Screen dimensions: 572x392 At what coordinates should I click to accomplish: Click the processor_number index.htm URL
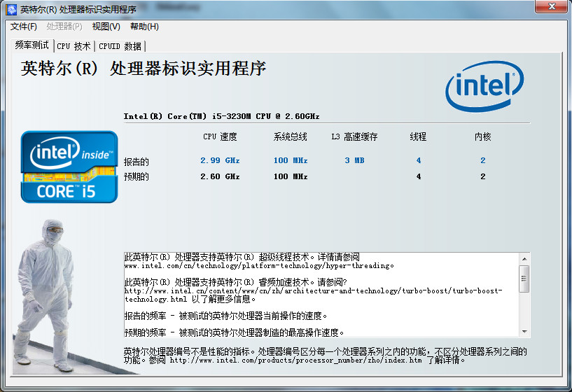point(296,360)
